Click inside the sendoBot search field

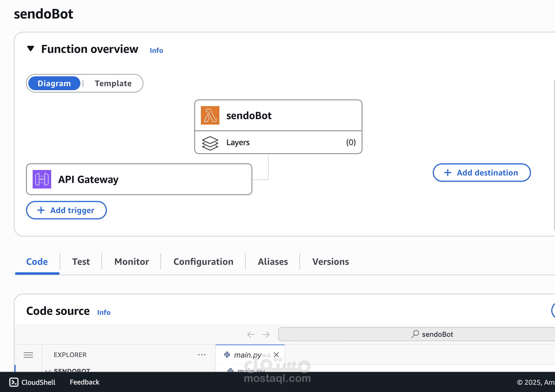tap(462, 334)
